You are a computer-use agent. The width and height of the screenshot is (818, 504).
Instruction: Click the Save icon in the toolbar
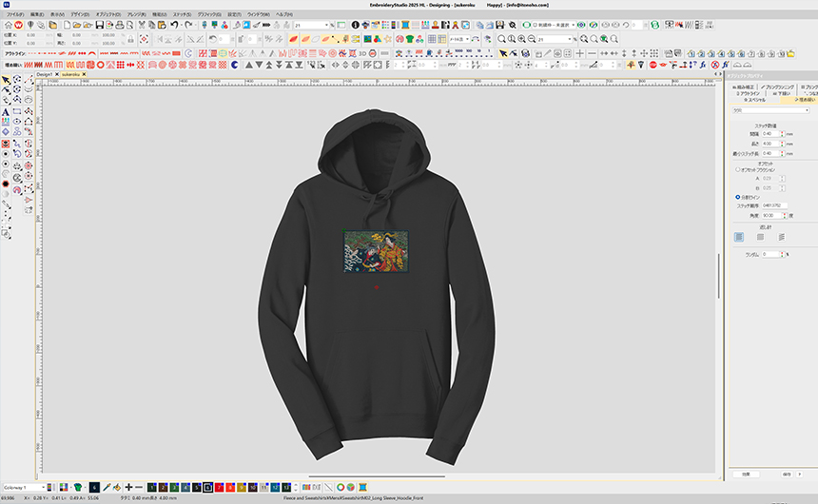(100, 25)
